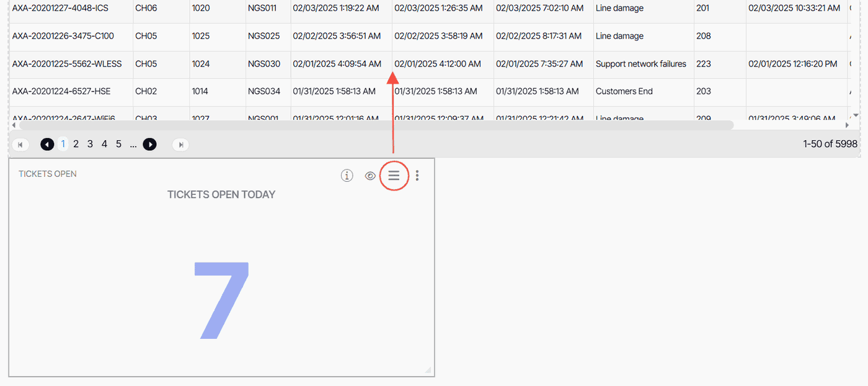Screen dimensions: 868x386
Task: Expand more pages via ellipsis
Action: pos(133,144)
